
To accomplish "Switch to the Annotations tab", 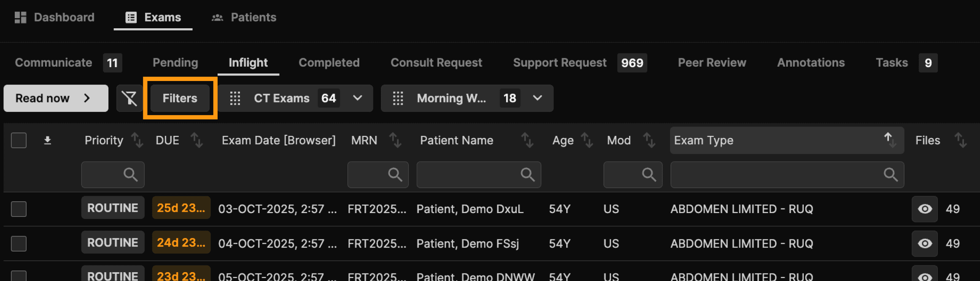I will point(811,63).
